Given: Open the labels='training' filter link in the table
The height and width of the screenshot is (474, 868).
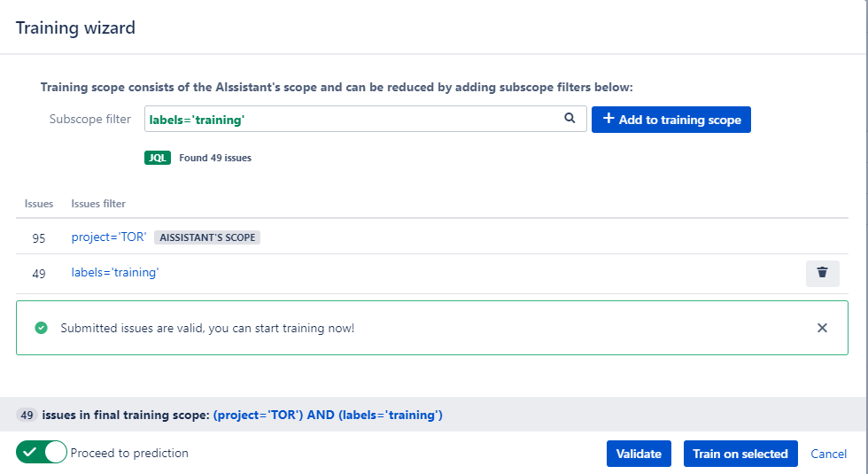Looking at the screenshot, I should click(x=115, y=273).
